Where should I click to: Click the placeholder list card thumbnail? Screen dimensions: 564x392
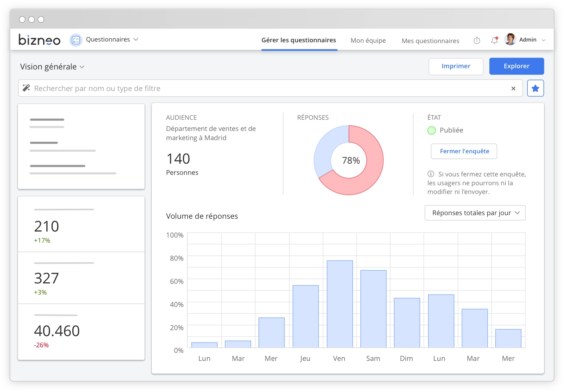[81, 147]
